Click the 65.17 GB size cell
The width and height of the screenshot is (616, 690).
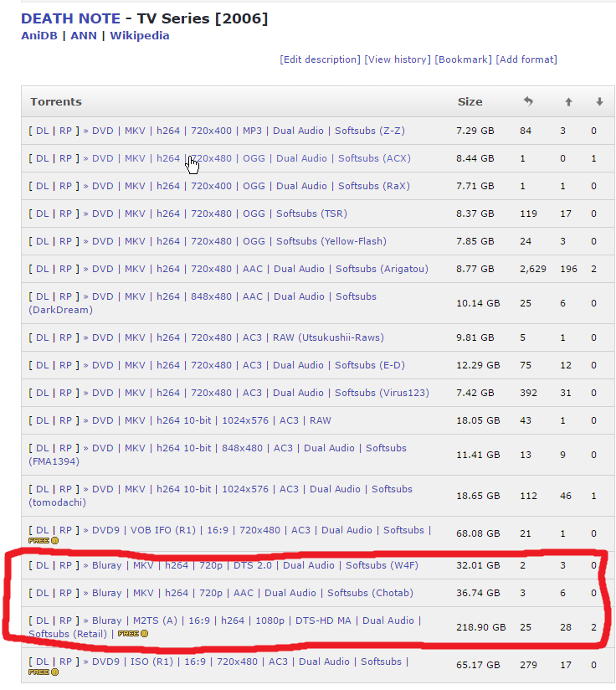pyautogui.click(x=478, y=665)
